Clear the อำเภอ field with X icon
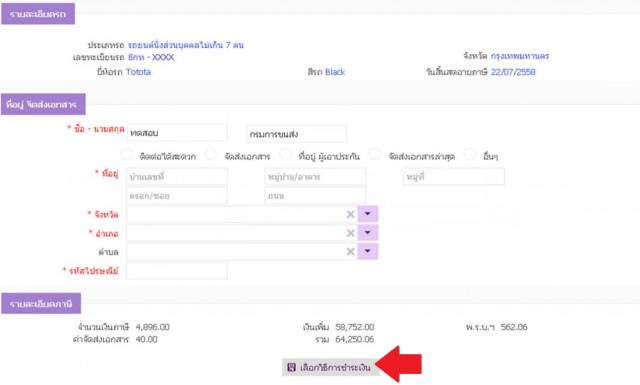The image size is (640, 385). [350, 233]
